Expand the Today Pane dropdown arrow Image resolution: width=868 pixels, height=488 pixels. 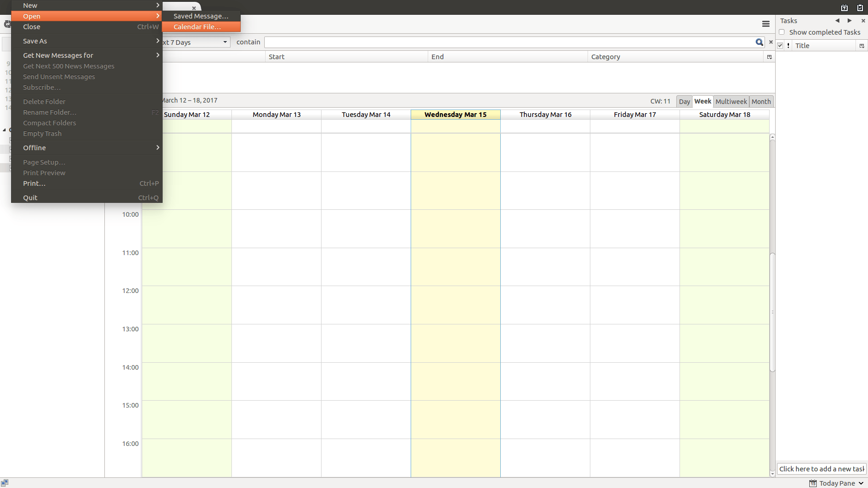tap(861, 483)
